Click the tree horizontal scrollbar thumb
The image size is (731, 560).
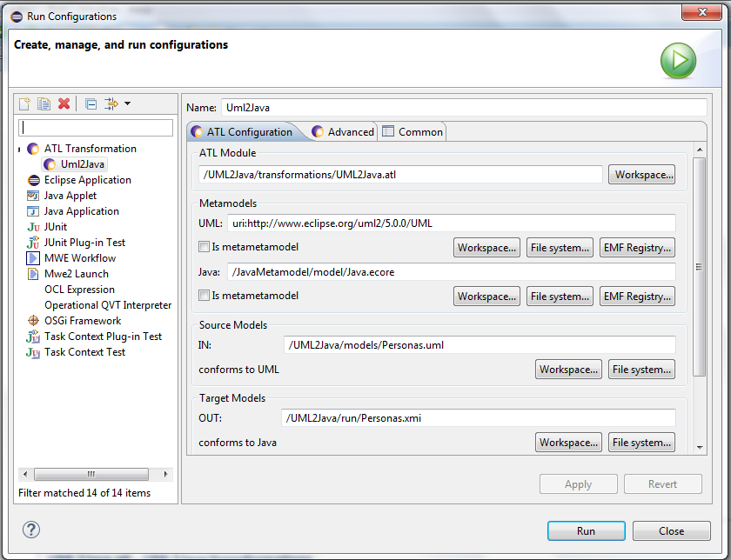click(x=91, y=474)
